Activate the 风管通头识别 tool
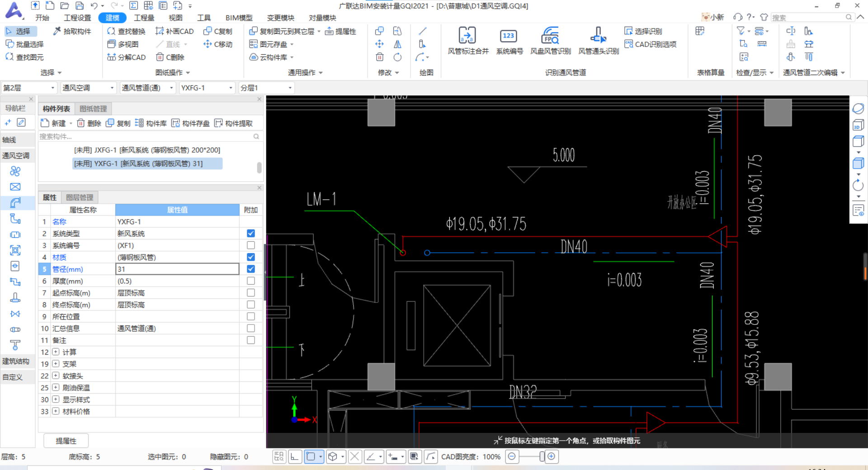The width and height of the screenshot is (868, 470). [598, 41]
